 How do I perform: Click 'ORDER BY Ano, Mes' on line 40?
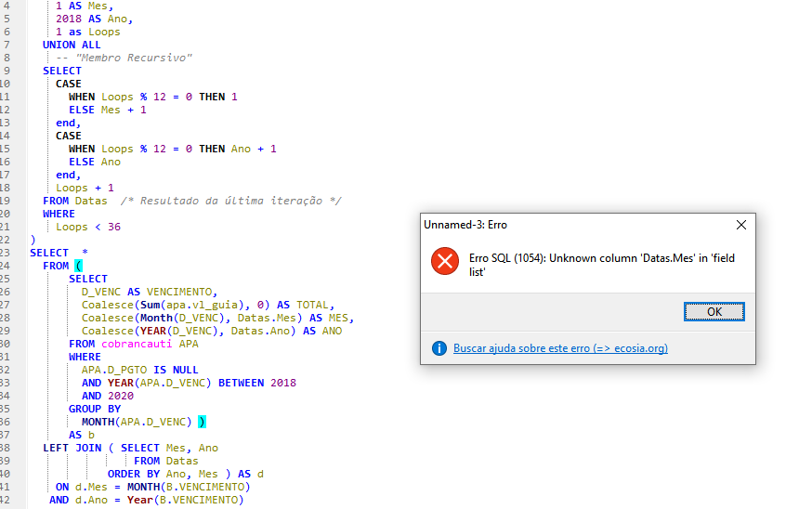click(163, 475)
